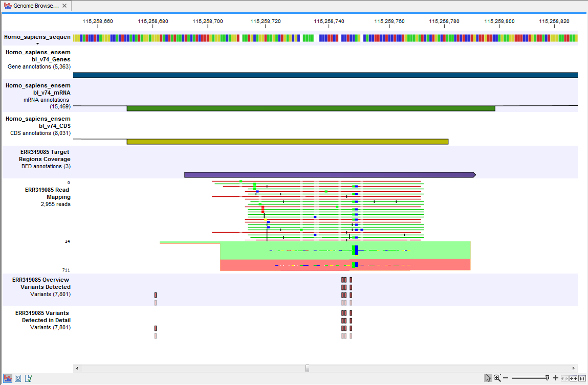588x385 pixels.
Task: Expand the Homo_sapiens_sequen track dropdown arrow
Action: click(37, 43)
